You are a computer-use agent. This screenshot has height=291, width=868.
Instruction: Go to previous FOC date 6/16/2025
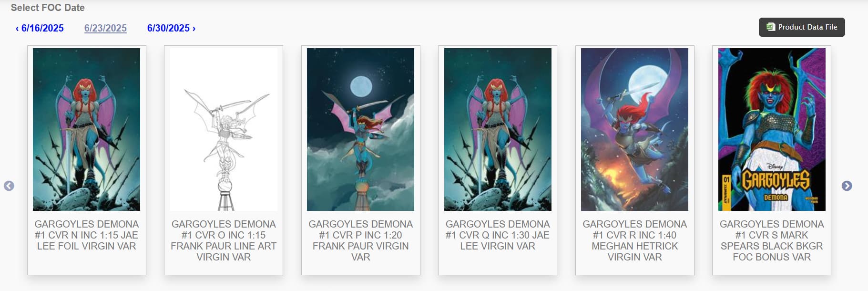(40, 28)
